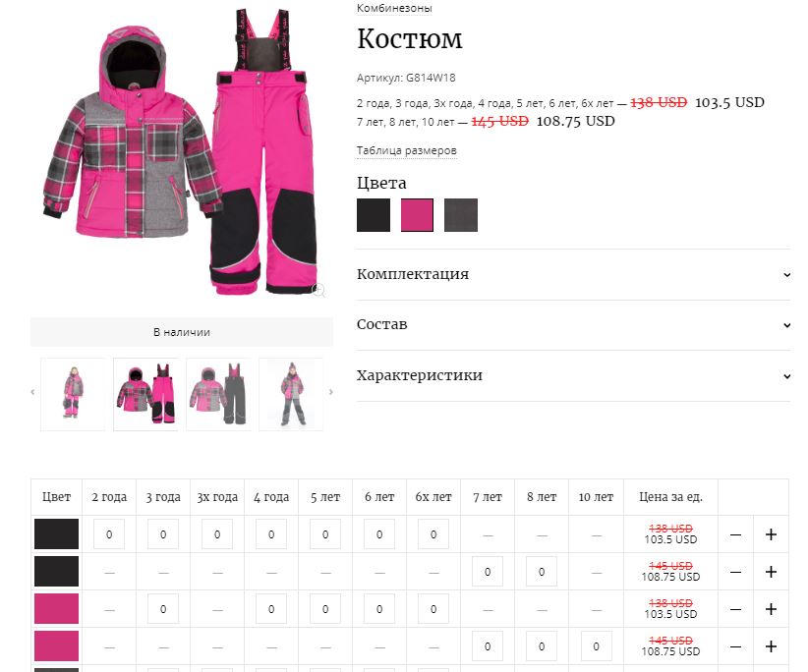This screenshot has height=672, width=808.
Task: Select the gray color swatch under Цвета
Action: pyautogui.click(x=461, y=215)
